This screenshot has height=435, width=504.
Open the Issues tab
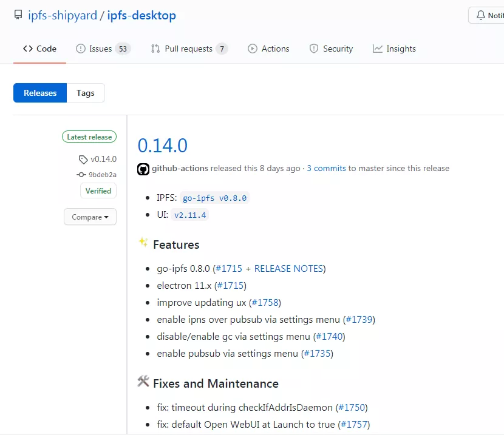tap(103, 49)
